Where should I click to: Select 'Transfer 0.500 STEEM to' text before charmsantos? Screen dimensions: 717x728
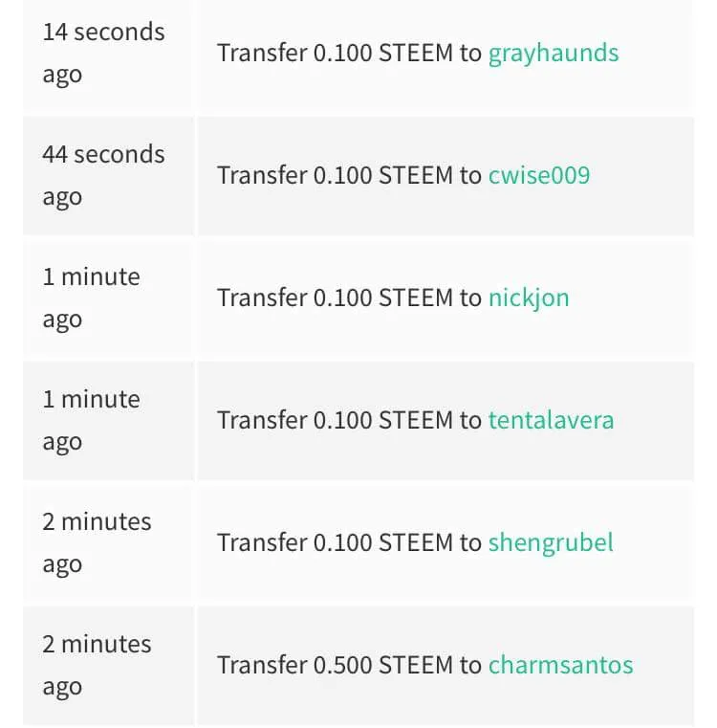click(x=350, y=665)
